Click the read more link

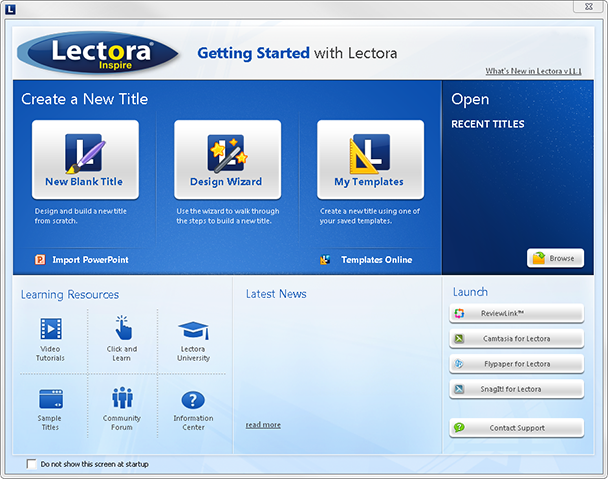pyautogui.click(x=263, y=425)
